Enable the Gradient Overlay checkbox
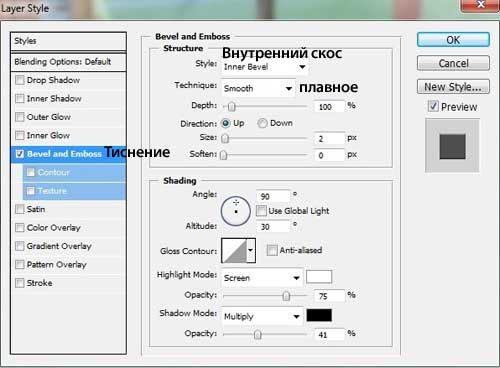This screenshot has width=500, height=368. point(20,246)
